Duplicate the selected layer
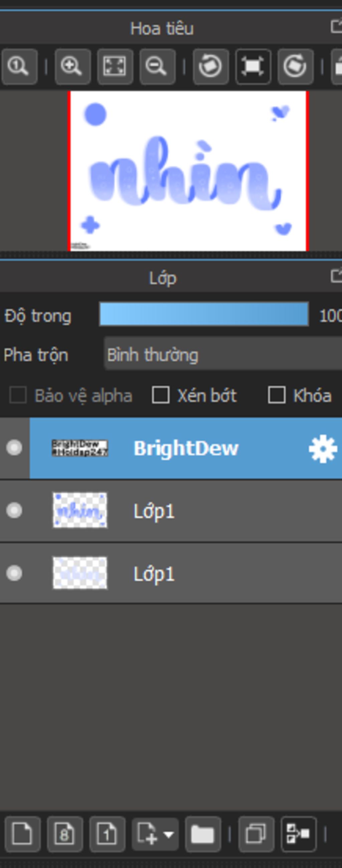Image resolution: width=342 pixels, height=868 pixels. click(x=256, y=834)
